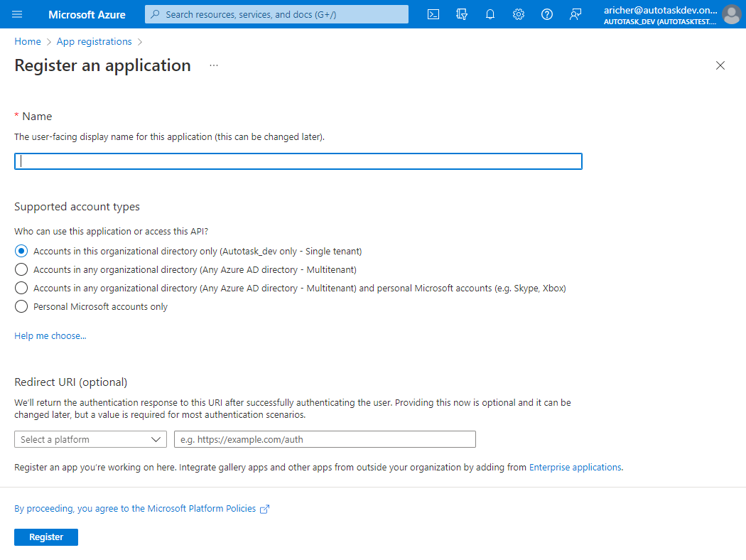
Task: Open the Feedback panel icon
Action: (575, 14)
